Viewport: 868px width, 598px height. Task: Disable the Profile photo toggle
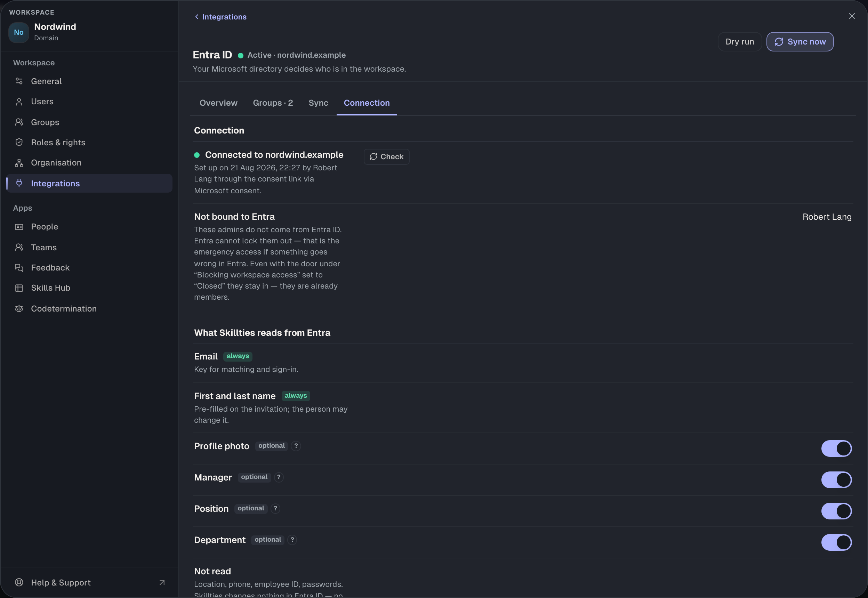836,448
